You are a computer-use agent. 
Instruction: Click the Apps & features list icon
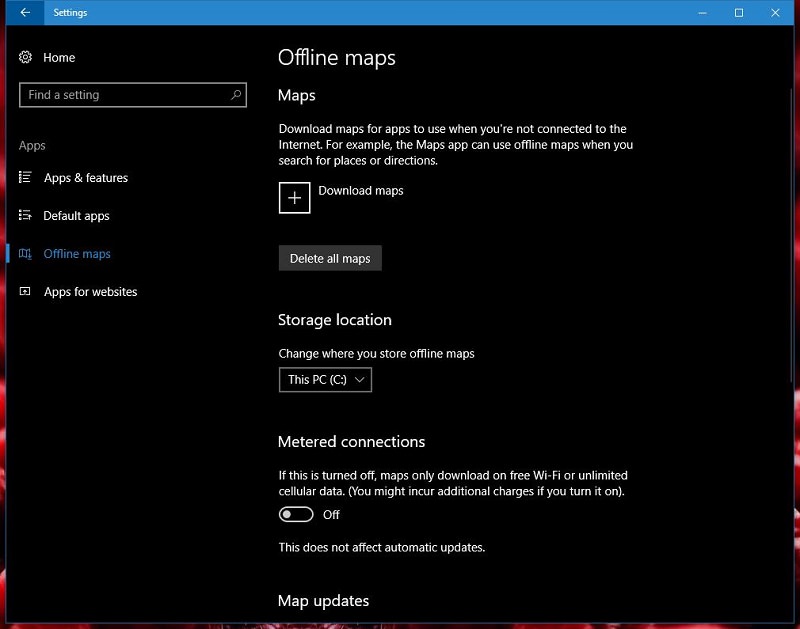tap(26, 178)
